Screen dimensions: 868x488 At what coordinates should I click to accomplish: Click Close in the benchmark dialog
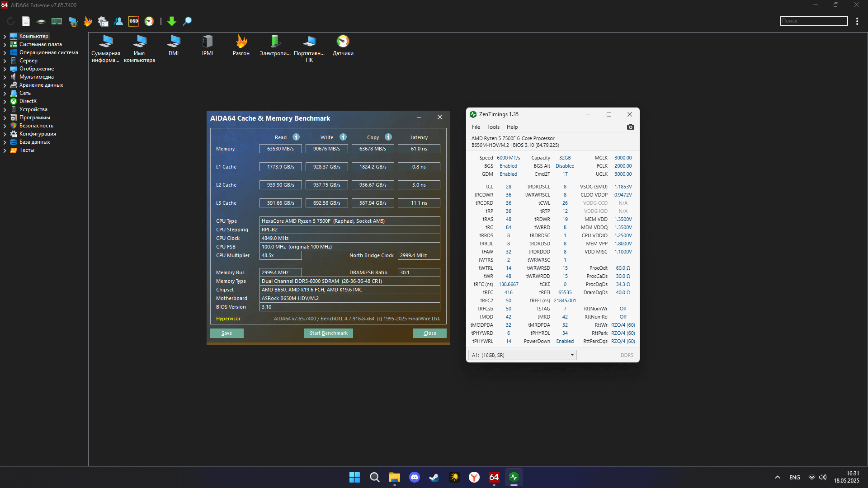[430, 333]
